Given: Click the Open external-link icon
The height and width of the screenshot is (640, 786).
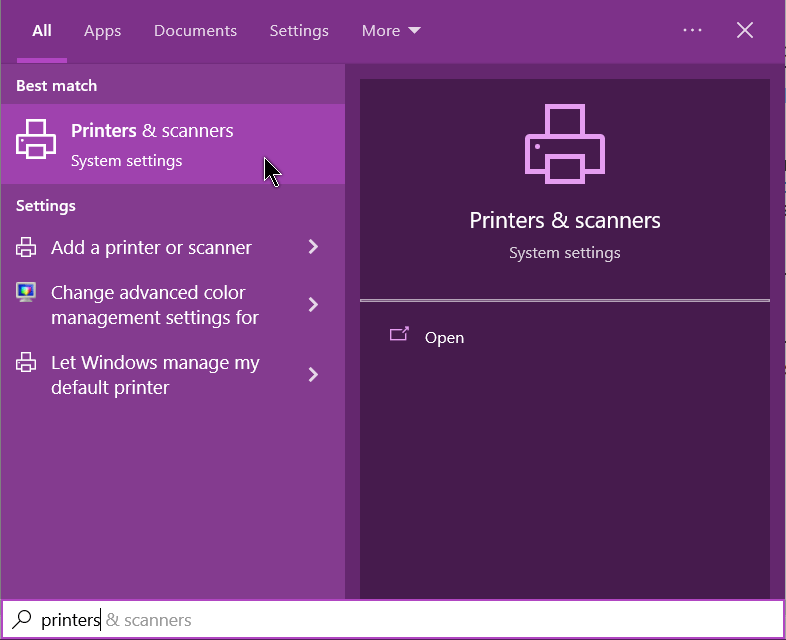Looking at the screenshot, I should (x=400, y=334).
